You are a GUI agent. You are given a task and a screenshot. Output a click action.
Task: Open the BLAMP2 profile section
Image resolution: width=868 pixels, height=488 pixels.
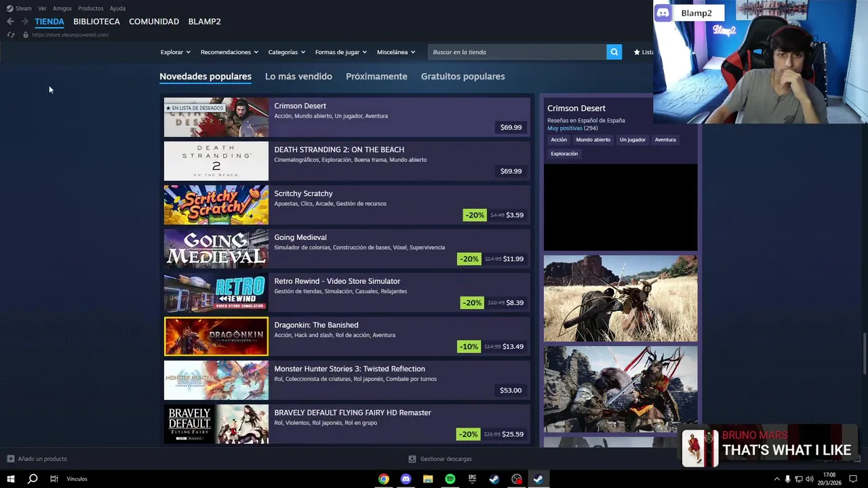(204, 22)
